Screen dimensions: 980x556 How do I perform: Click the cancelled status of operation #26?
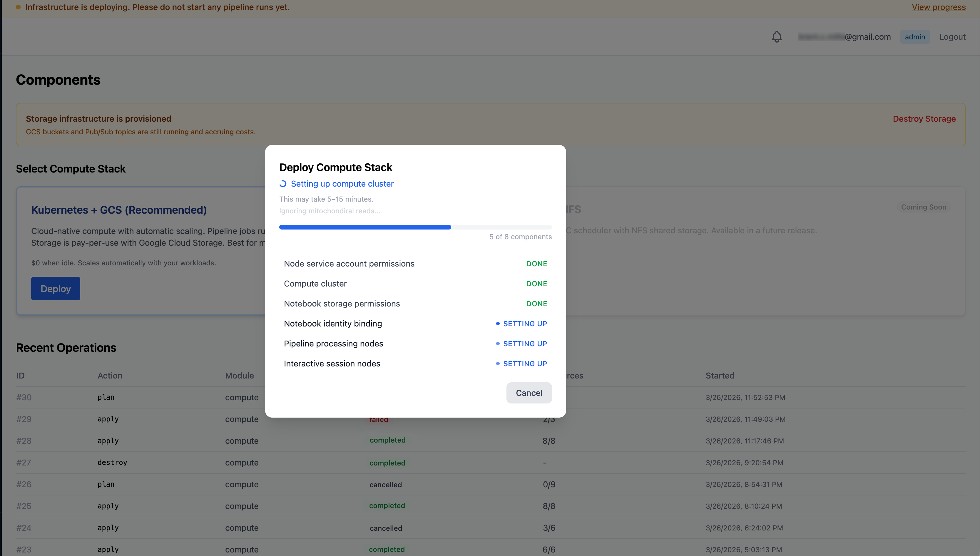[x=385, y=485]
